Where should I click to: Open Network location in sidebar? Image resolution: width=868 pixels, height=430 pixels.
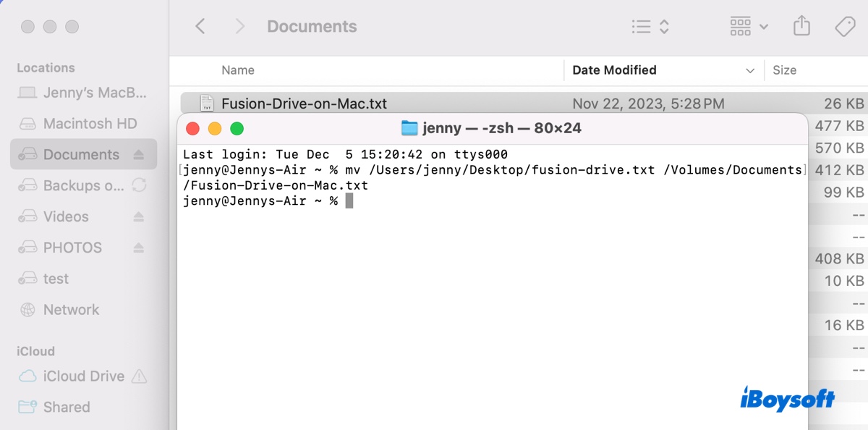(x=71, y=310)
